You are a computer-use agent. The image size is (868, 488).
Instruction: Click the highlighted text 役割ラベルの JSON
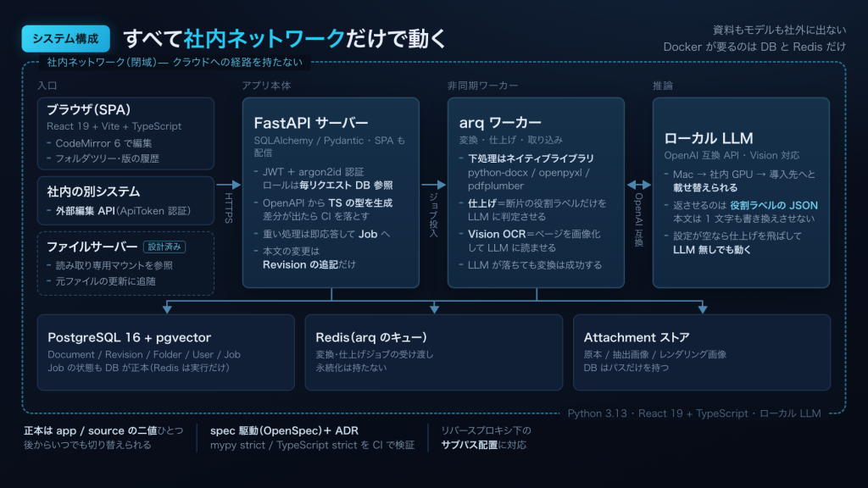pos(773,205)
